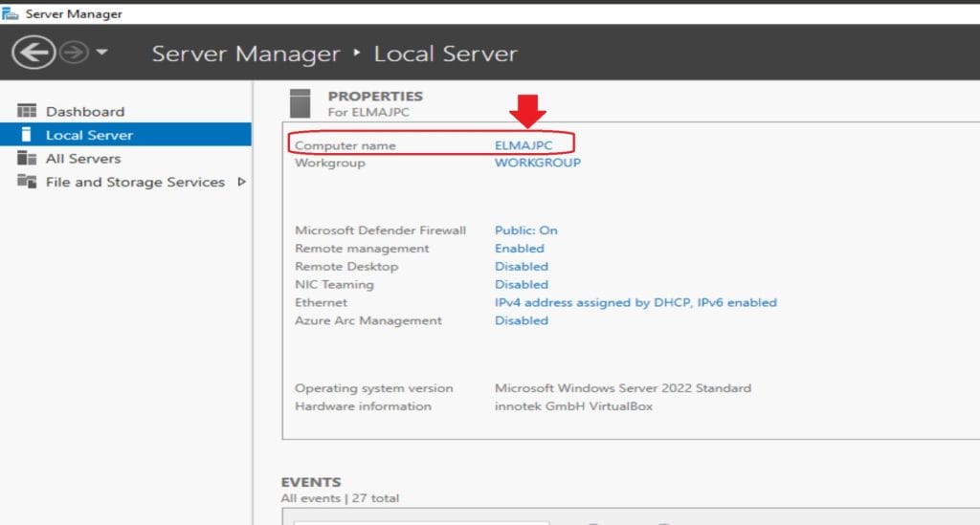Click the Server Manager title bar app icon
This screenshot has height=525, width=980.
pyautogui.click(x=11, y=13)
